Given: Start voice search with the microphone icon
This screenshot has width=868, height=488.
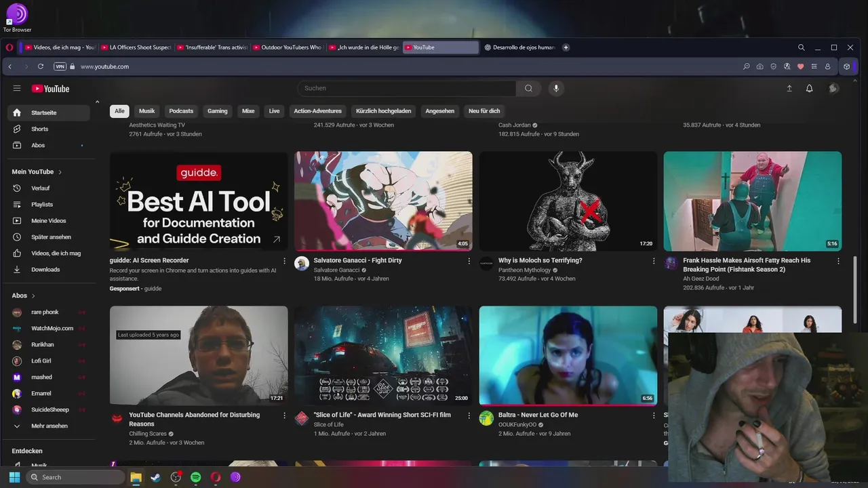Looking at the screenshot, I should [x=556, y=88].
